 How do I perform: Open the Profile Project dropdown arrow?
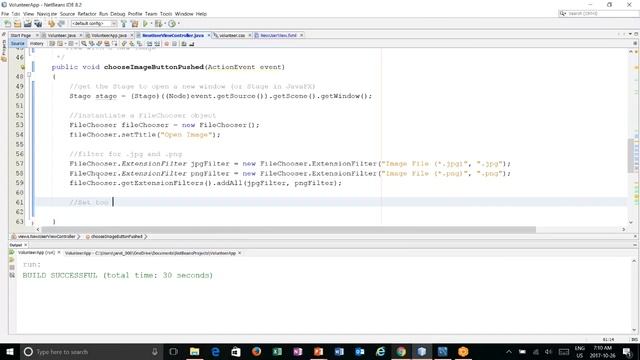(x=178, y=24)
